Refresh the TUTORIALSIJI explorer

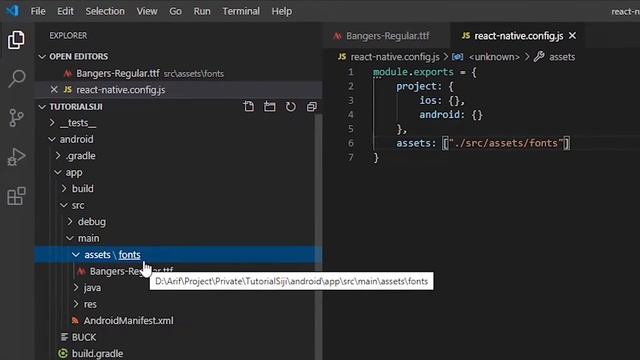pyautogui.click(x=291, y=107)
